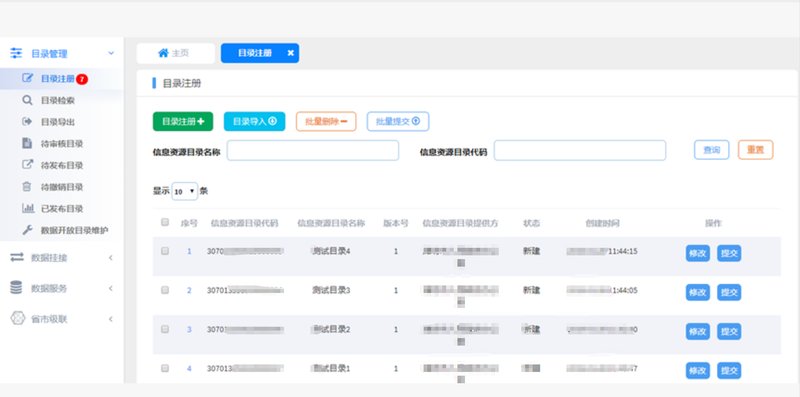Click the 数据挂接 arrows icon
This screenshot has width=800, height=397.
[x=17, y=258]
